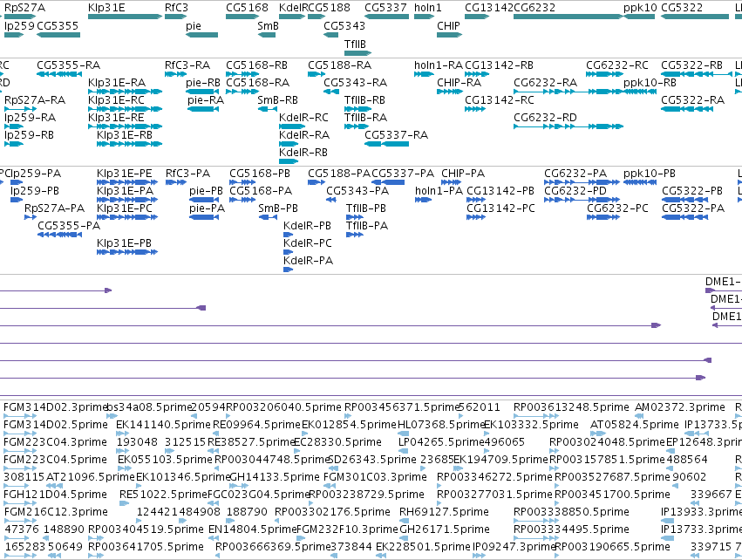
Task: Click the CG5337 gene label
Action: (x=385, y=8)
